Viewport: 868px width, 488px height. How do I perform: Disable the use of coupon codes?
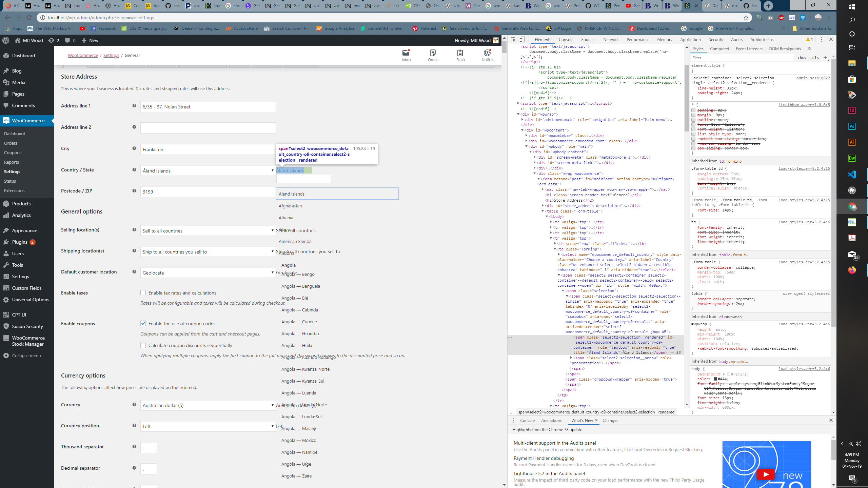(x=143, y=324)
